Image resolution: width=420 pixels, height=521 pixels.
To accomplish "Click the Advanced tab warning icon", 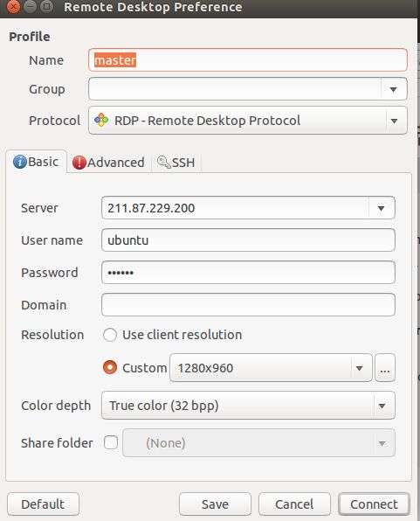I will point(79,163).
